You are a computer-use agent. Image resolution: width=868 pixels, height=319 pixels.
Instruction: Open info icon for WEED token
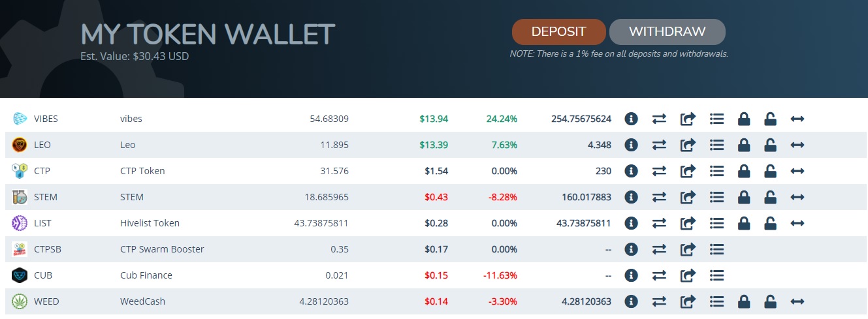pyautogui.click(x=631, y=301)
